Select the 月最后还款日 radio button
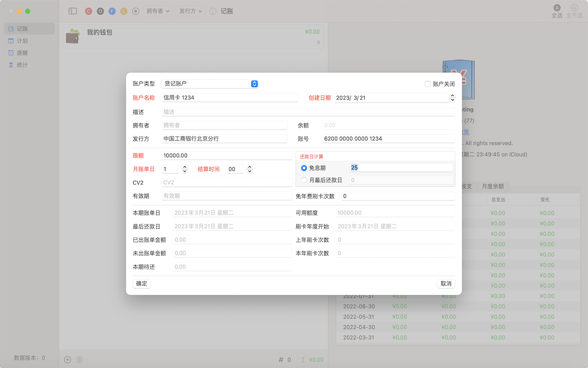The width and height of the screenshot is (588, 368). coord(304,180)
